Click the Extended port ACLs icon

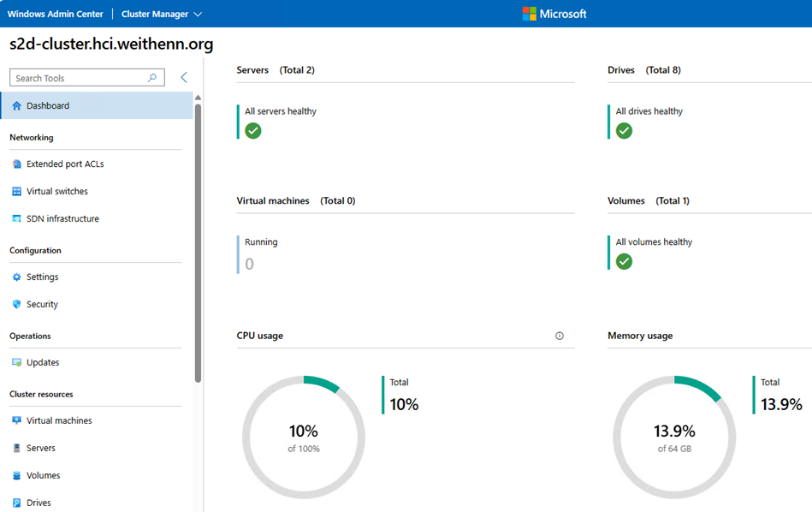[16, 164]
